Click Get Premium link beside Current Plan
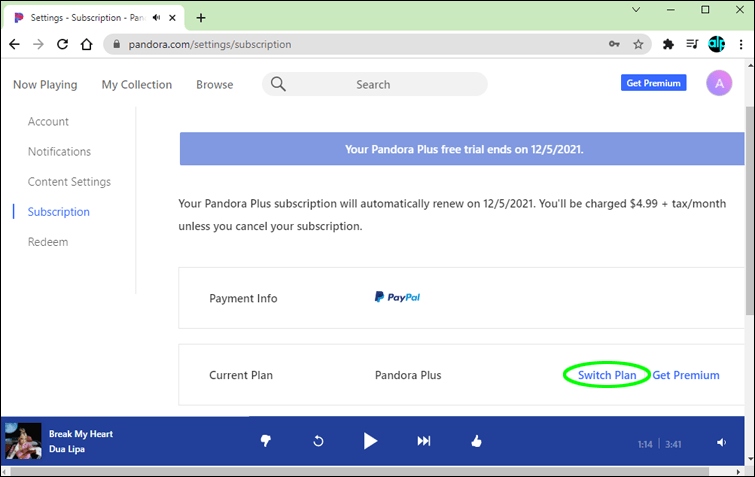This screenshot has width=755, height=477. click(686, 375)
